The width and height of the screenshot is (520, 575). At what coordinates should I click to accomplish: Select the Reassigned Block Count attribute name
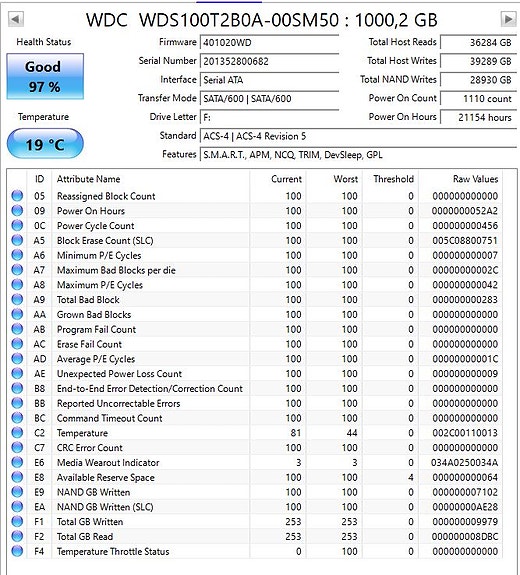(106, 196)
